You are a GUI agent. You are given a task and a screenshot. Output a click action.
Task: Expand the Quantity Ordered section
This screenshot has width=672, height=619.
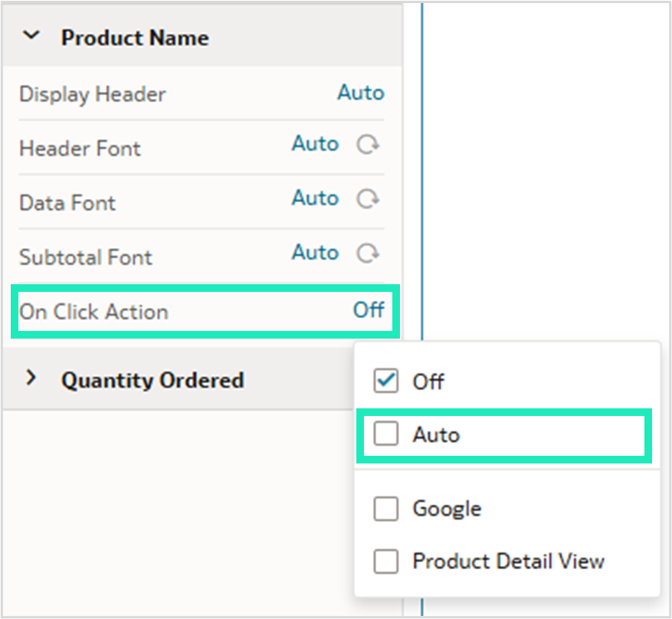coord(31,378)
